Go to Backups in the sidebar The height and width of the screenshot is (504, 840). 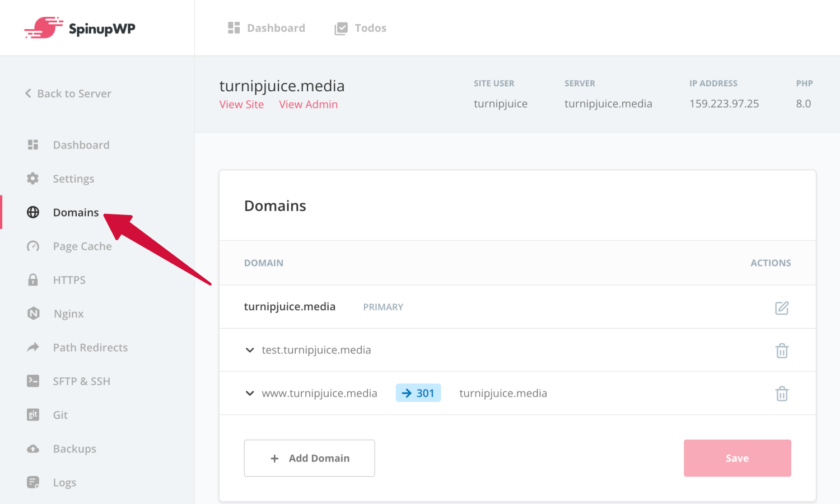(74, 449)
